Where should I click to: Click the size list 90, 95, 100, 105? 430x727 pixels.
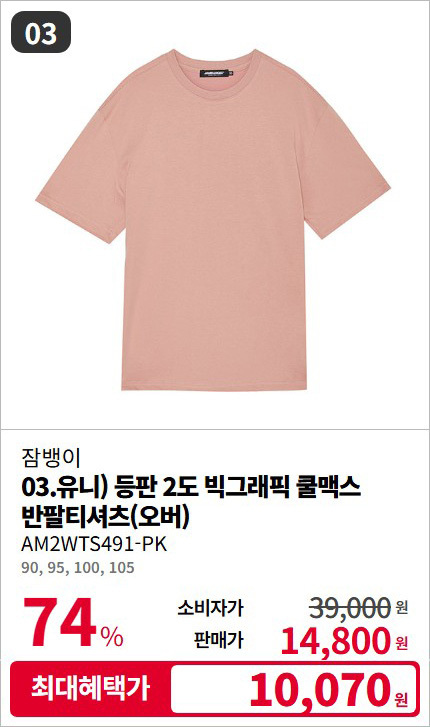coord(77,568)
